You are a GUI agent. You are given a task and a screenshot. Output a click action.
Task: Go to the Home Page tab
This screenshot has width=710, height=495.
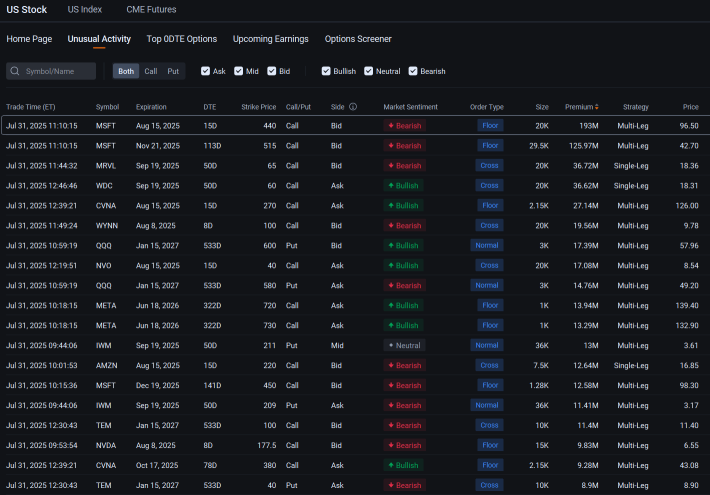click(x=29, y=39)
